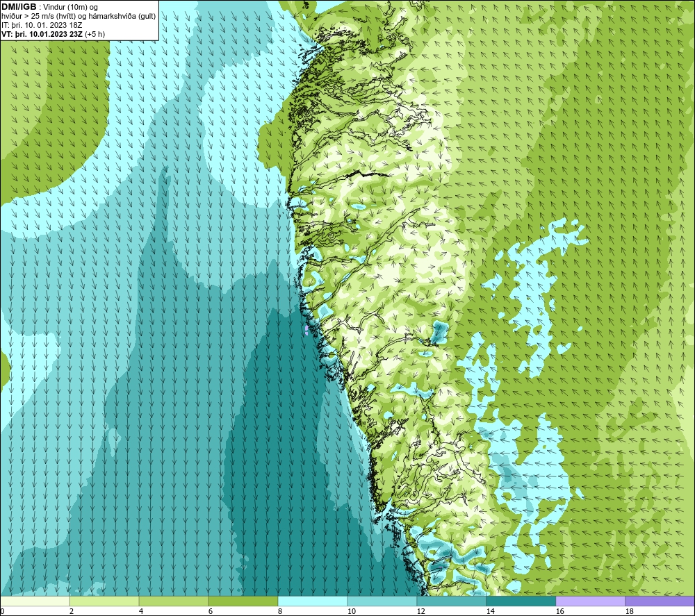Image resolution: width=695 pixels, height=616 pixels.
Task: Select the 0–2 m/s pale cream color swatch
Action: pos(35,601)
